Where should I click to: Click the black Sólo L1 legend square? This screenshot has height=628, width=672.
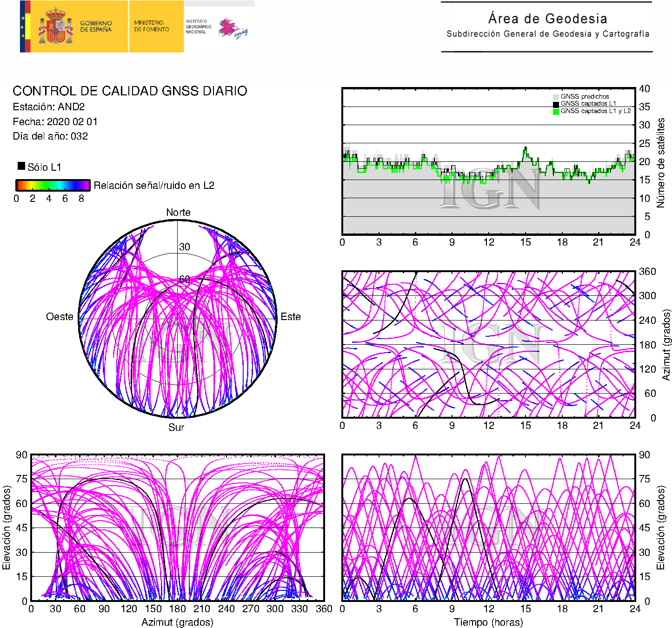pyautogui.click(x=21, y=166)
